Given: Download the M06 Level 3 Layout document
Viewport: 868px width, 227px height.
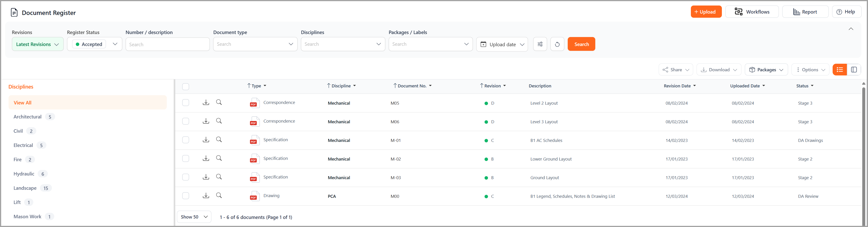Looking at the screenshot, I should 206,121.
